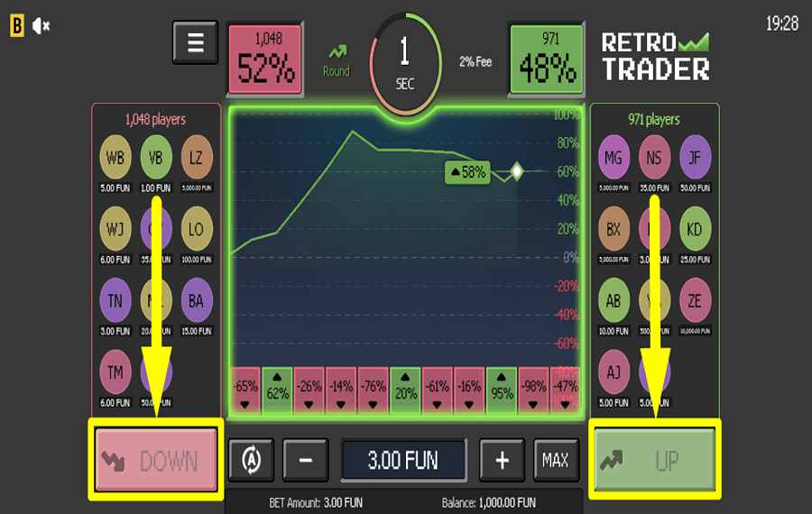Click the BA player avatar
This screenshot has height=514, width=812.
coord(197,301)
